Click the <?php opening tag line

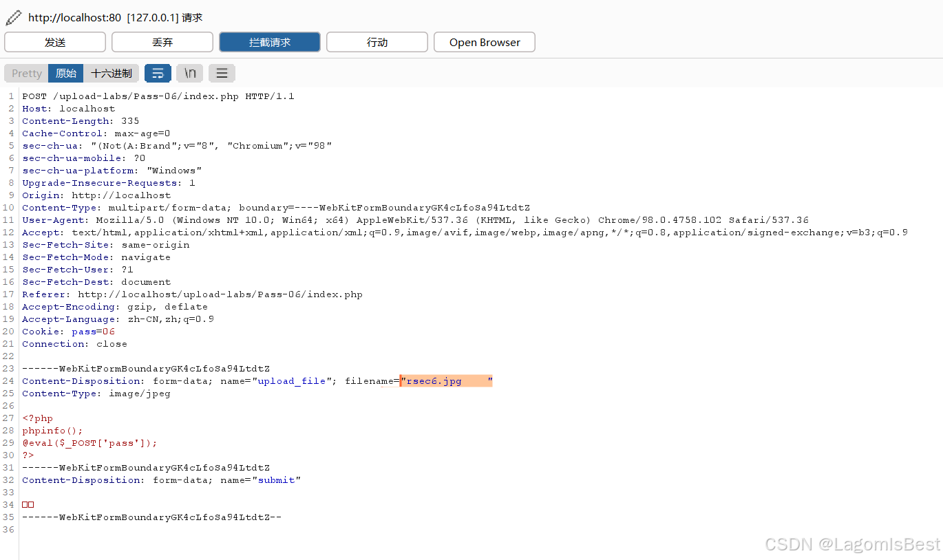click(x=37, y=418)
